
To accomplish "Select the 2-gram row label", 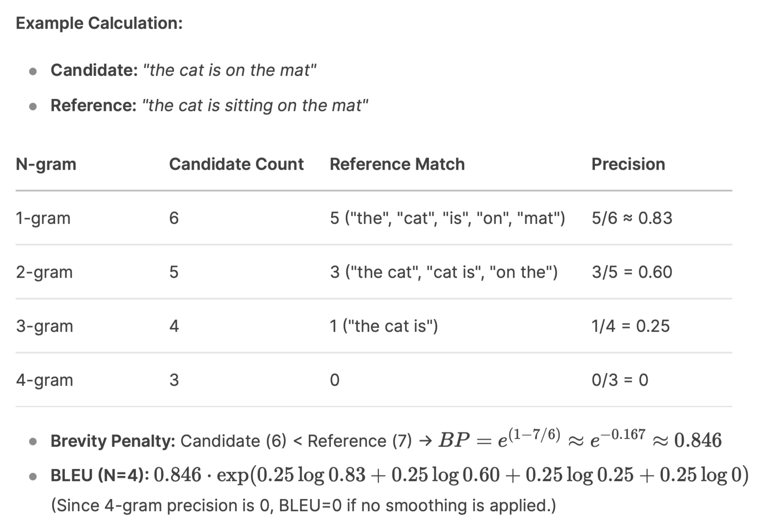I will pyautogui.click(x=44, y=272).
